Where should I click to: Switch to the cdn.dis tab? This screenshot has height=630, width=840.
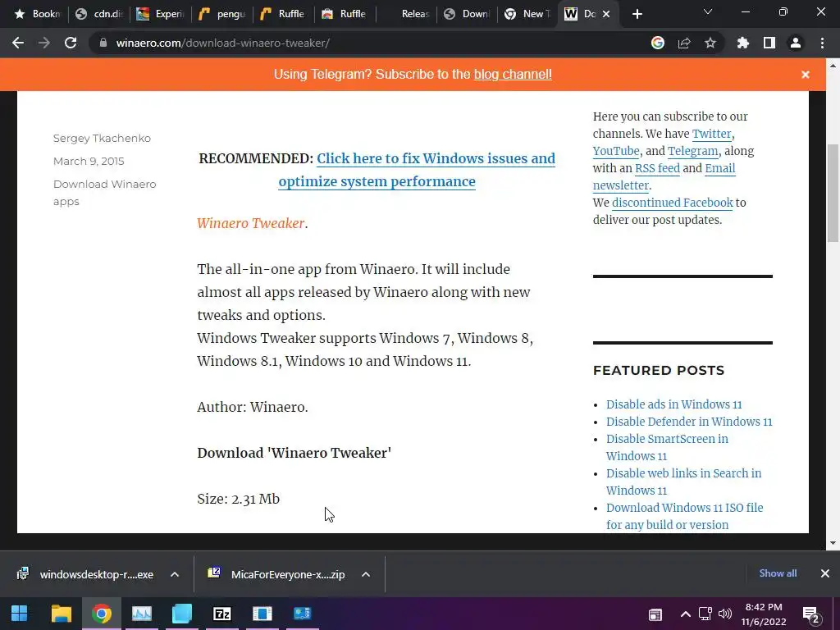99,14
